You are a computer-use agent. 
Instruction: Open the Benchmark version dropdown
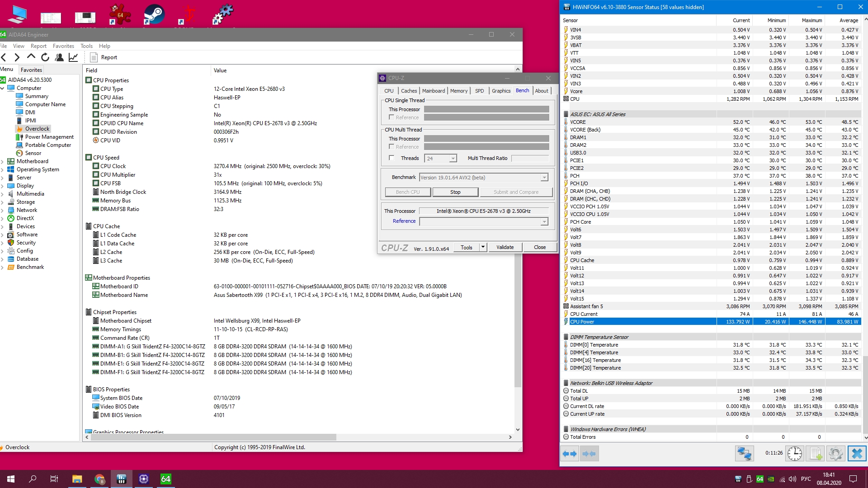click(544, 178)
